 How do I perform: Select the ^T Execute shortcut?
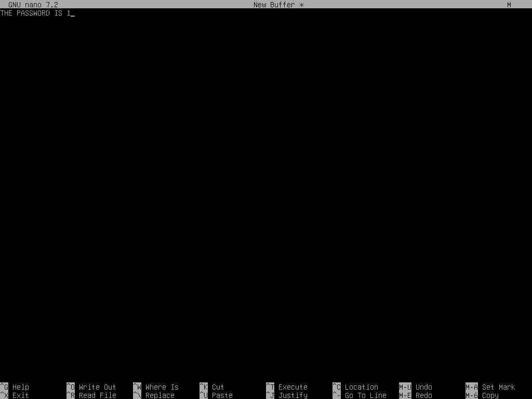coord(287,387)
